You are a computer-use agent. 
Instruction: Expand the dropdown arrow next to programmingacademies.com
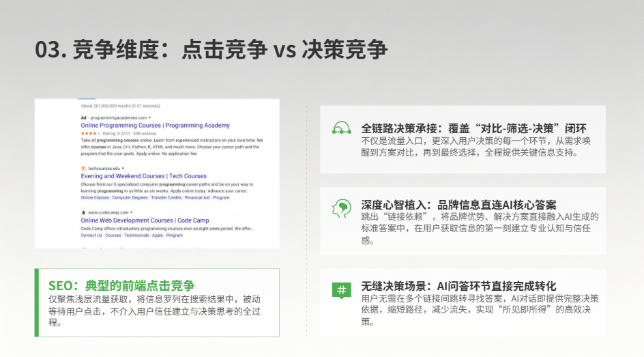click(149, 117)
